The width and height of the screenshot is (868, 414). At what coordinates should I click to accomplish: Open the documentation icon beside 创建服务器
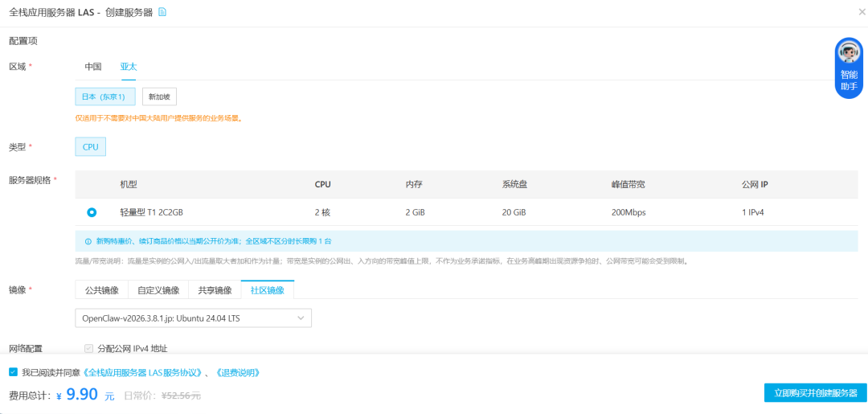[162, 11]
